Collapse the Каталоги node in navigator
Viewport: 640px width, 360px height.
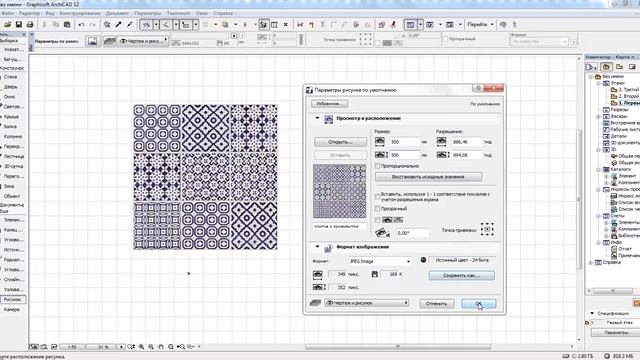coord(598,169)
